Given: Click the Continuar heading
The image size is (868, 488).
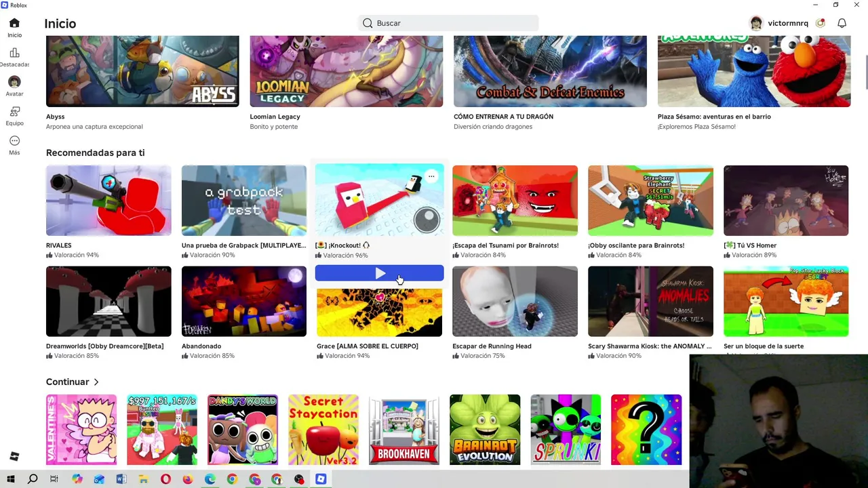Looking at the screenshot, I should 67,382.
